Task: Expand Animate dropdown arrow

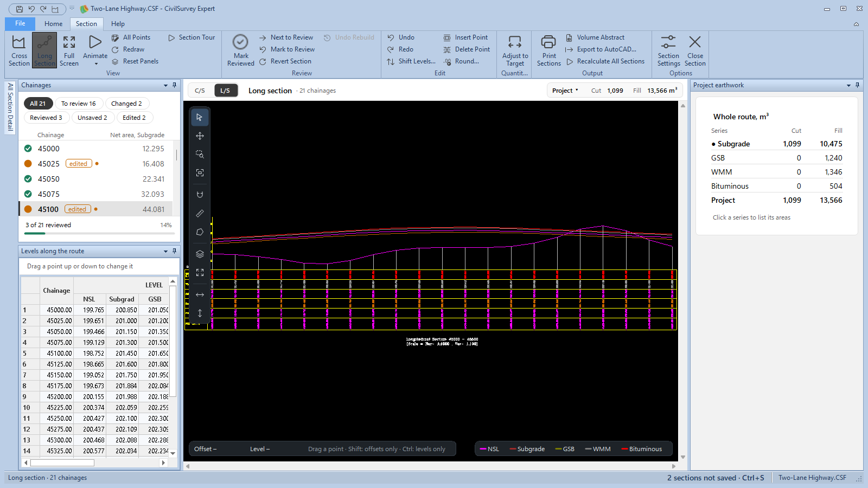Action: tap(96, 64)
